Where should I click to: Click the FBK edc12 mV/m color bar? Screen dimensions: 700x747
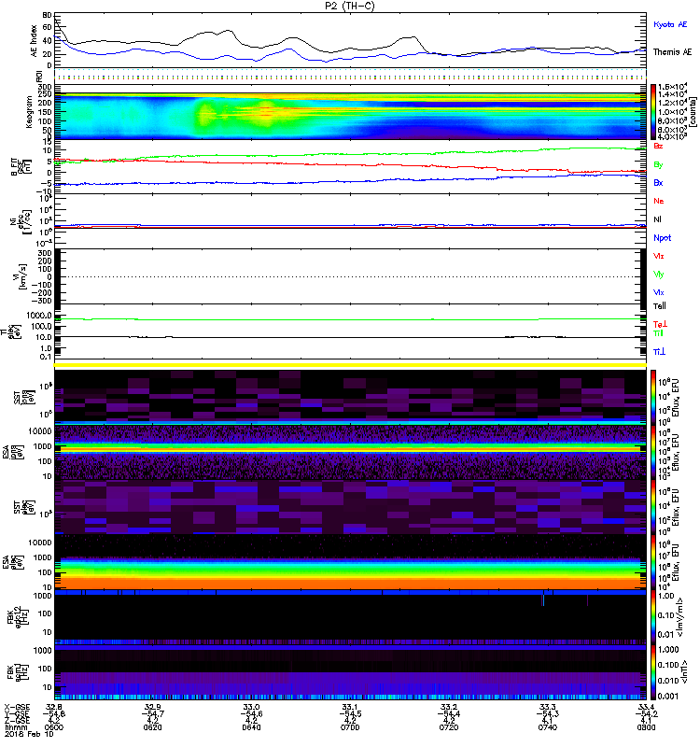pyautogui.click(x=653, y=617)
